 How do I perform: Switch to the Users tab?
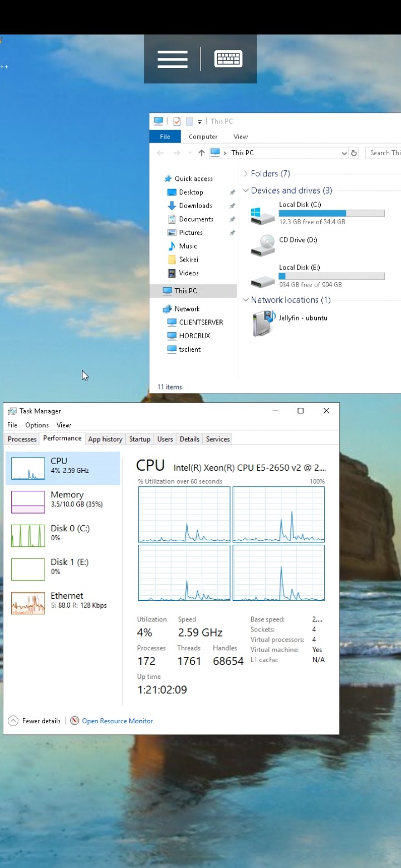pyautogui.click(x=165, y=439)
